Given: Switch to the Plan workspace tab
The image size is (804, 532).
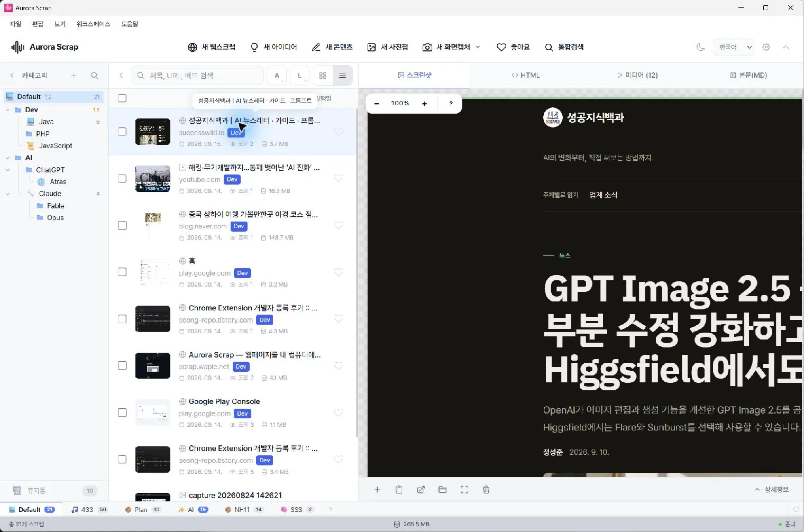Looking at the screenshot, I should [x=143, y=510].
